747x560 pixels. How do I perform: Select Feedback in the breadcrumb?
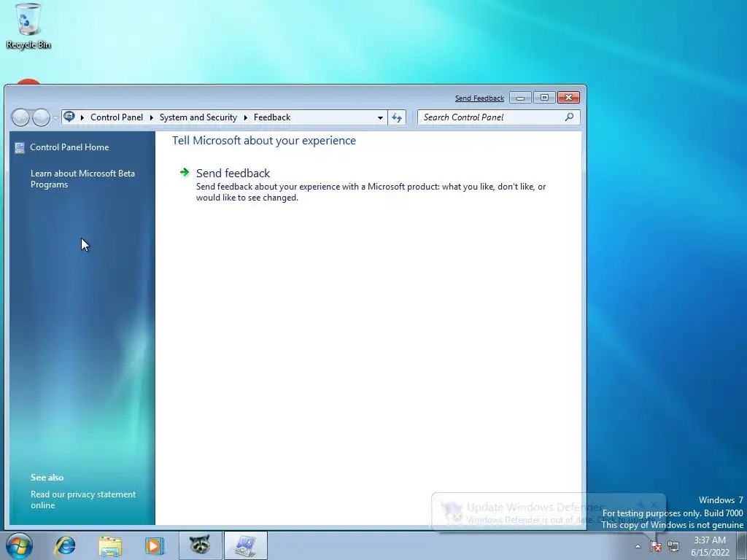click(272, 117)
